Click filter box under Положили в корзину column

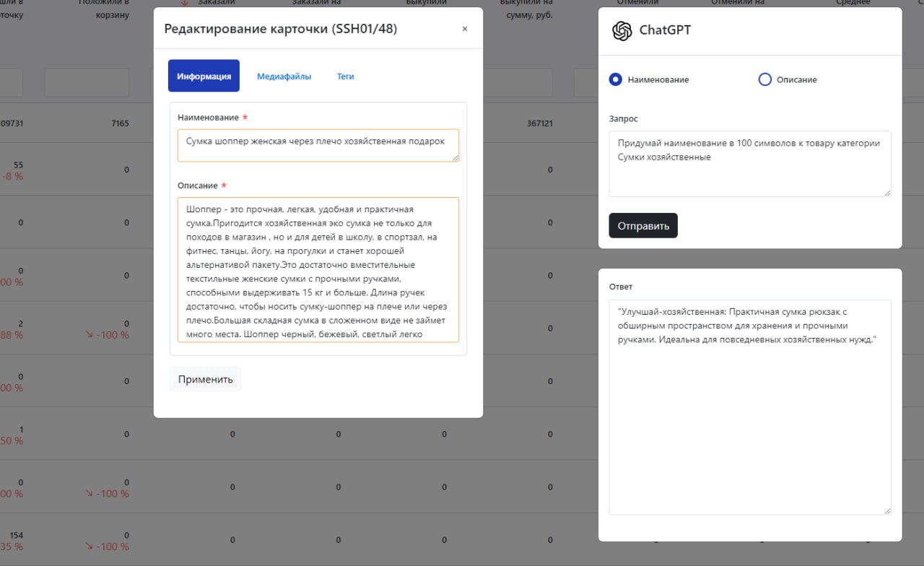pos(87,82)
